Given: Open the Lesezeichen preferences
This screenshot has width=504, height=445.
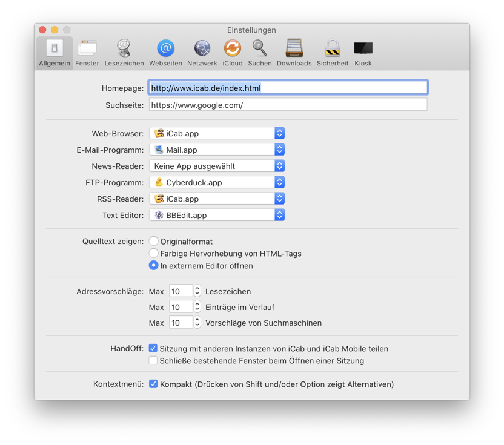Looking at the screenshot, I should tap(124, 53).
